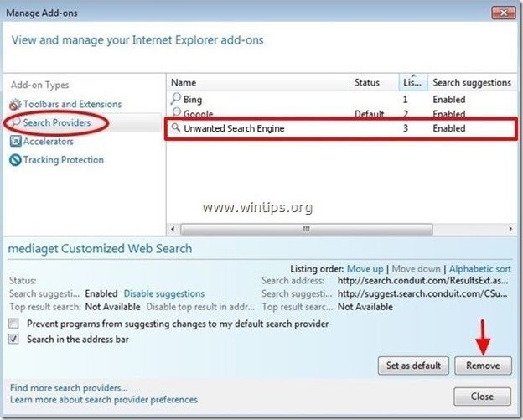The image size is (523, 420).
Task: Click horizontal scrollbar right arrow
Action: pyautogui.click(x=510, y=229)
